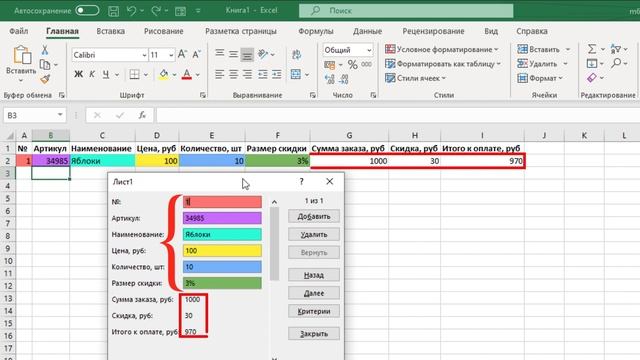Click the text orientation icon
This screenshot has width=640, height=360.
[x=263, y=54]
